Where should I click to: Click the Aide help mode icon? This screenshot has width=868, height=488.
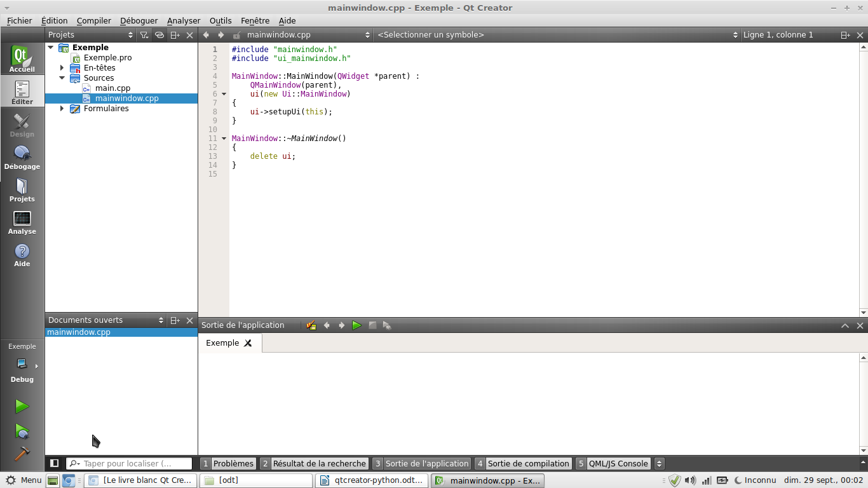coord(22,254)
